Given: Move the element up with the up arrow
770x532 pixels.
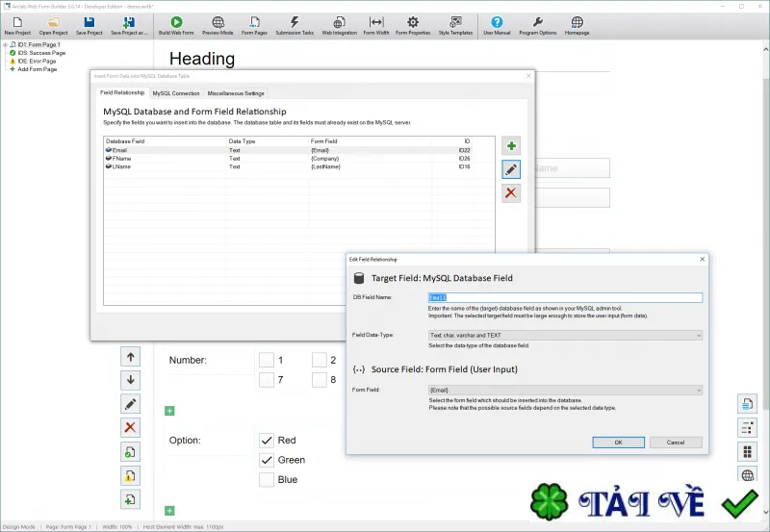Looking at the screenshot, I should [x=131, y=357].
